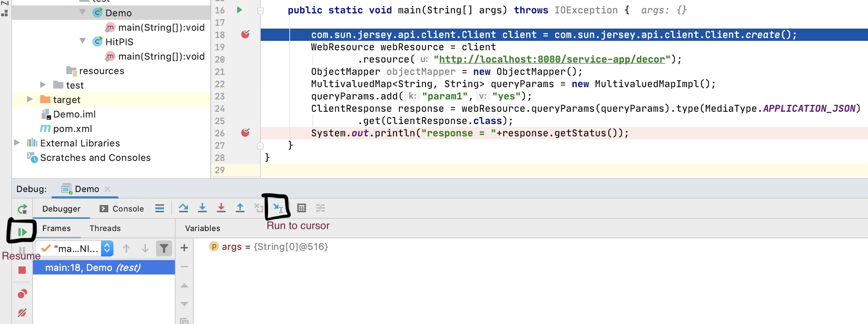Screen dimensions: 868x324
Task: Click the Step Over icon
Action: [x=184, y=208]
